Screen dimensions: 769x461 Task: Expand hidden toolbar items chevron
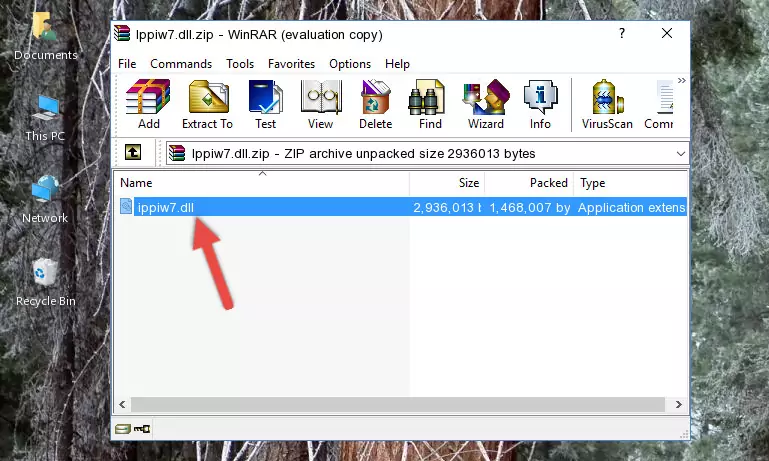[x=682, y=80]
